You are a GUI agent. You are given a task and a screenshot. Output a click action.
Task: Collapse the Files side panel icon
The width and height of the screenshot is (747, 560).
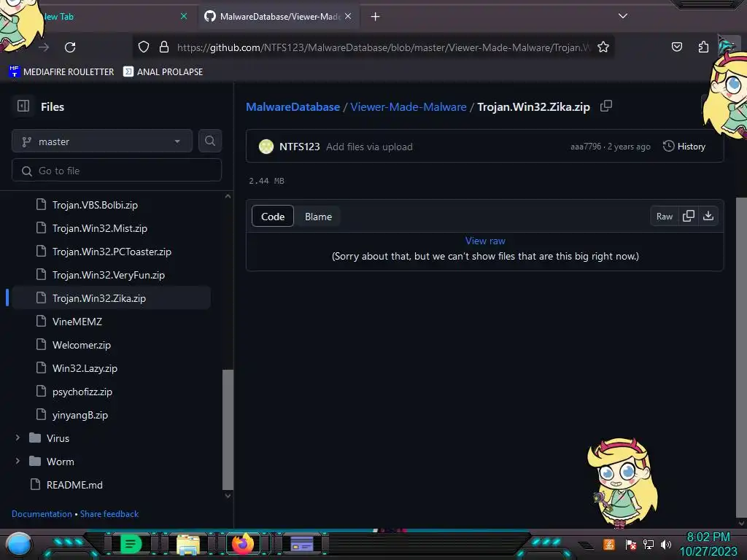[23, 106]
